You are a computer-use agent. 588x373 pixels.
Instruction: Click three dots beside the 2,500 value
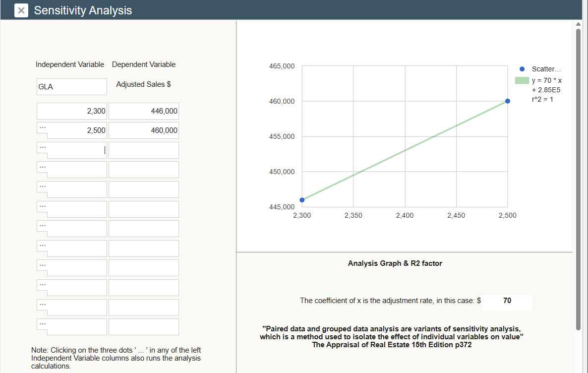point(43,127)
